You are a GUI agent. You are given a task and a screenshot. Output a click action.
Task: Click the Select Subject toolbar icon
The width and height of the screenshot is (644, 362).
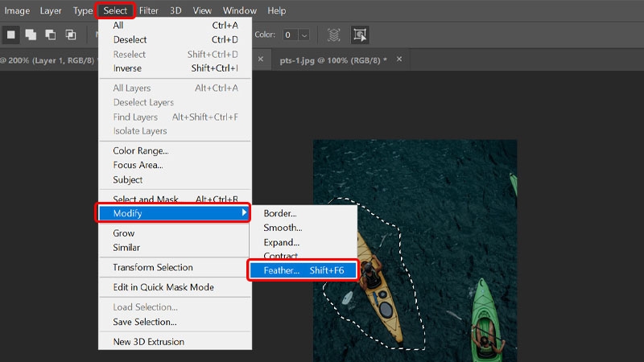click(x=360, y=35)
